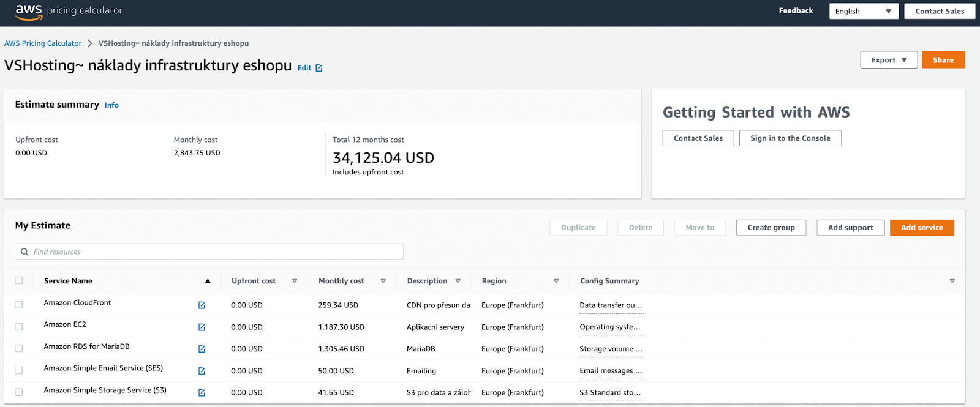Image resolution: width=980 pixels, height=407 pixels.
Task: Edit the Amazon EC2 service row icon
Action: pyautogui.click(x=202, y=327)
